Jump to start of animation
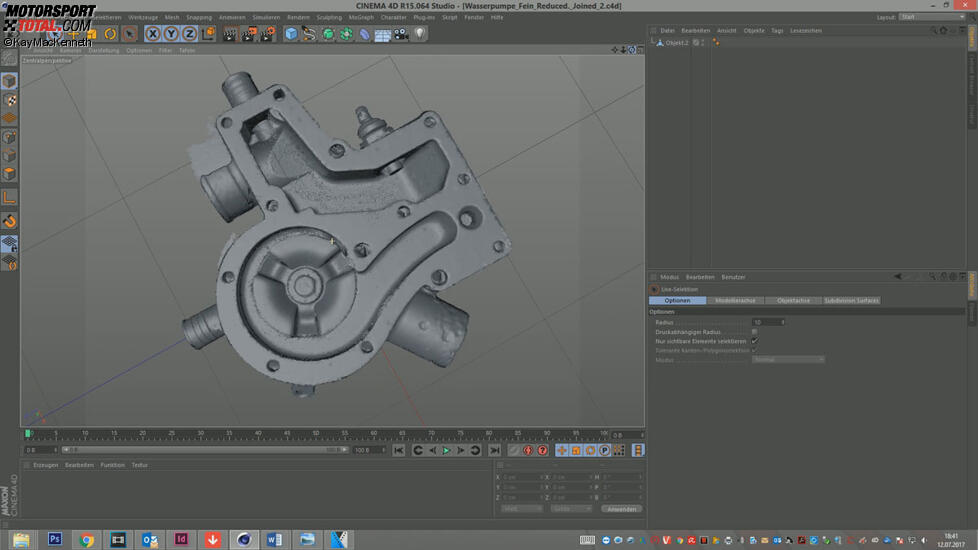Viewport: 978px width, 550px height. point(399,450)
